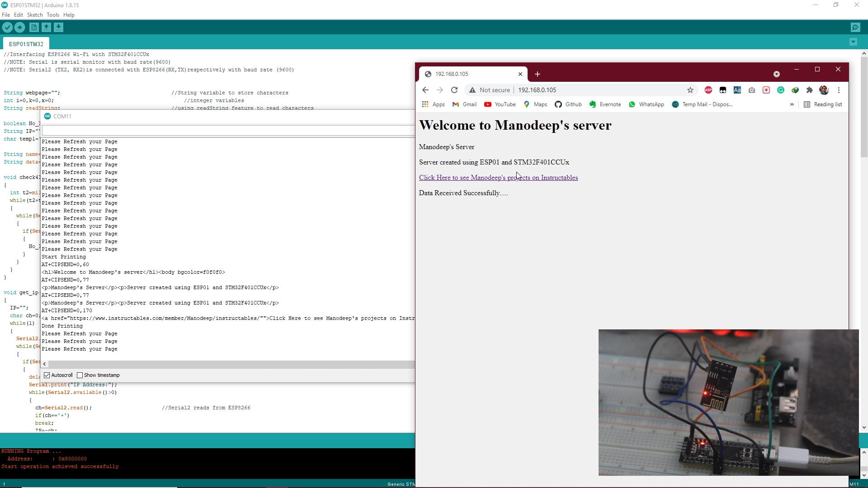Reload the 192.168.0.105 page
This screenshot has height=488, width=868.
coord(454,90)
